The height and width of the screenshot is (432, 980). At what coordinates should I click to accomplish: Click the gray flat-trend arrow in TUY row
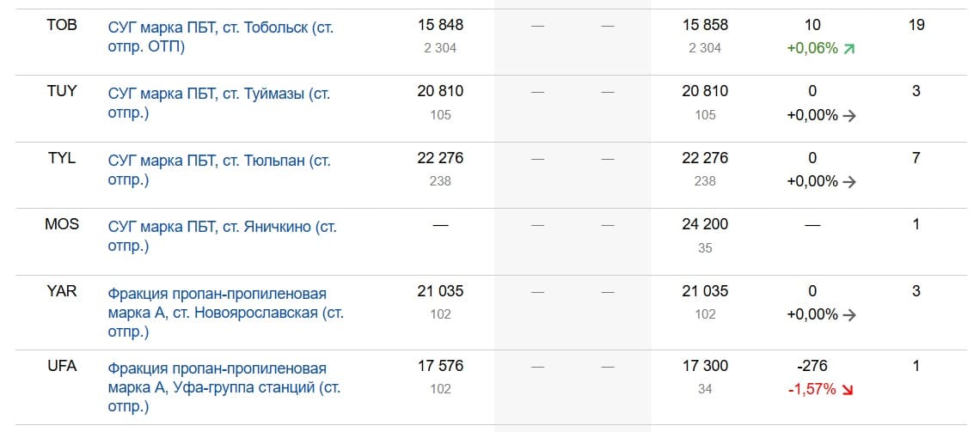pyautogui.click(x=849, y=115)
